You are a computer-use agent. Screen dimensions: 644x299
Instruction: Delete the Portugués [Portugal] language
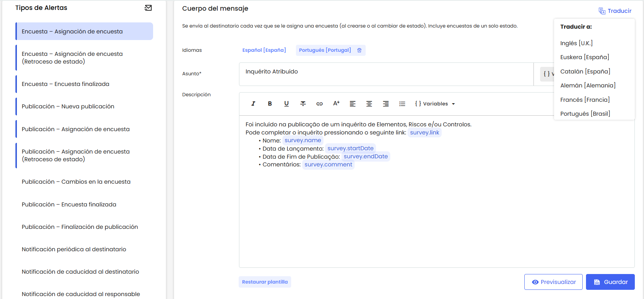359,50
